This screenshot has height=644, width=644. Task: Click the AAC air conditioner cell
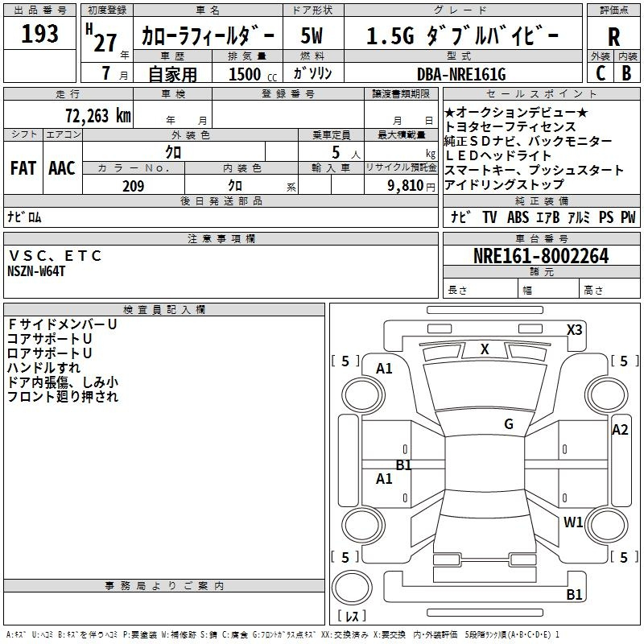tap(62, 168)
